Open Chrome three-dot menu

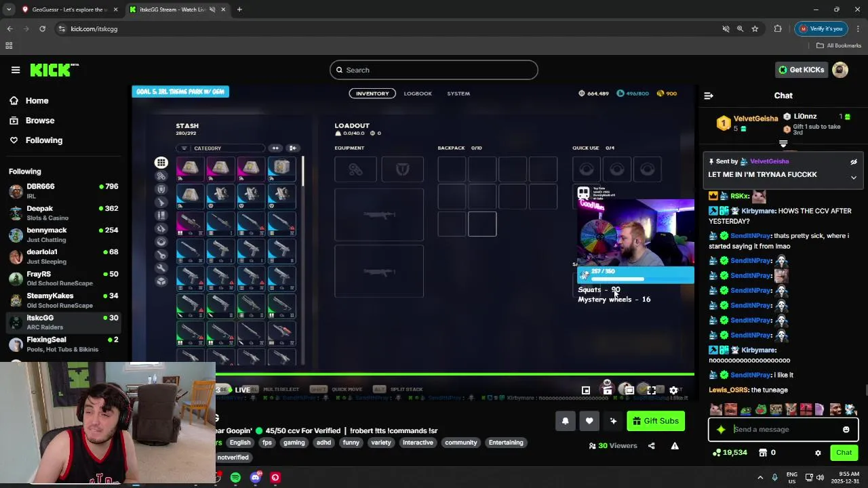tap(858, 28)
